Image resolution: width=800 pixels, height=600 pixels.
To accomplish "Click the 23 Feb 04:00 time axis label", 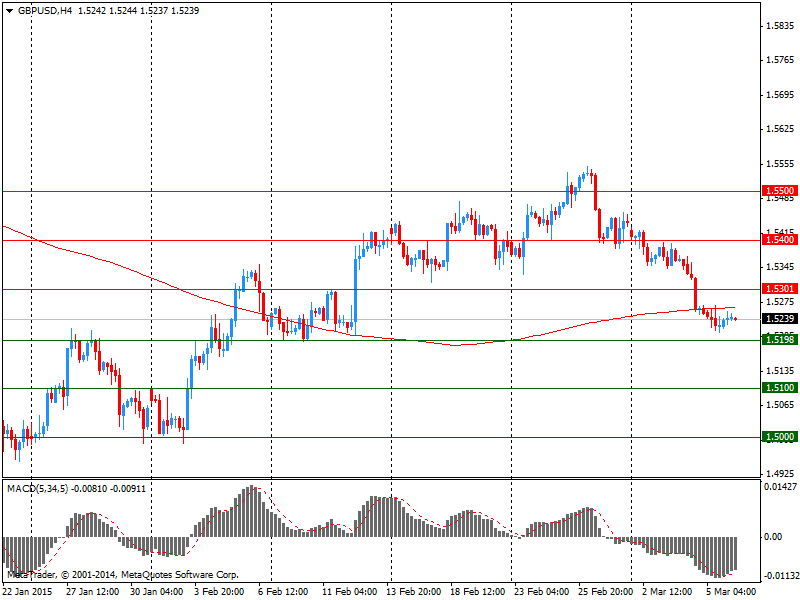I will [x=541, y=592].
